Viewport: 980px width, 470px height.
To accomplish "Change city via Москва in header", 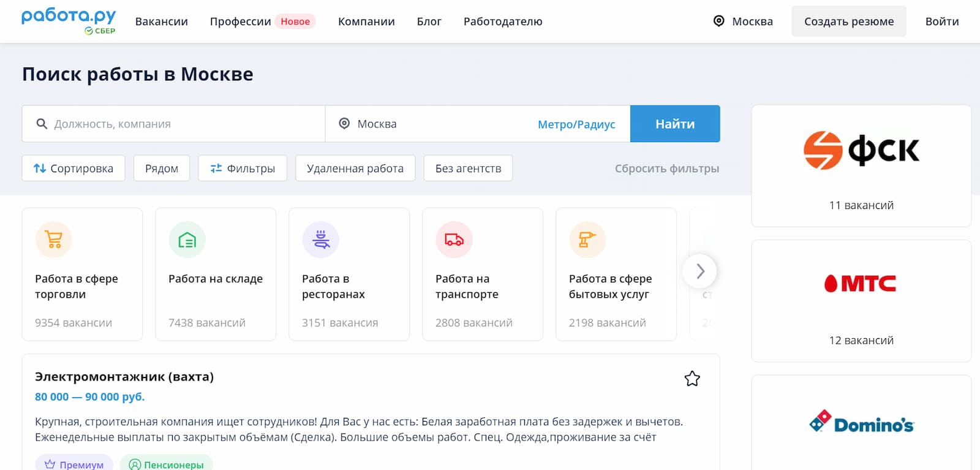I will pos(752,21).
